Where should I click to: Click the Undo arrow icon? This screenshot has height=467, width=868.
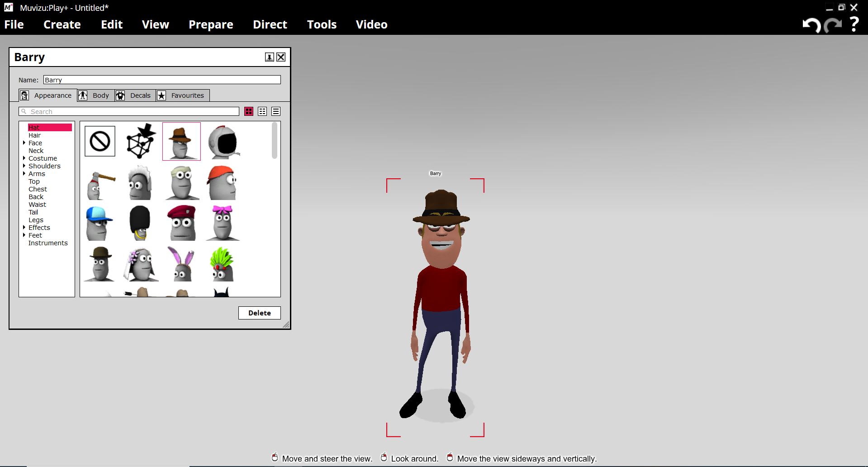coord(811,25)
